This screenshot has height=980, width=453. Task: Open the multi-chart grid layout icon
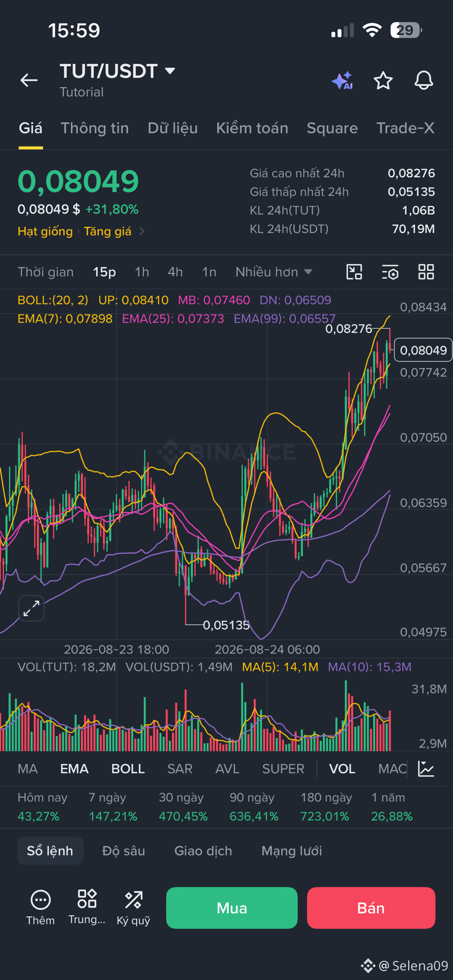pyautogui.click(x=426, y=272)
